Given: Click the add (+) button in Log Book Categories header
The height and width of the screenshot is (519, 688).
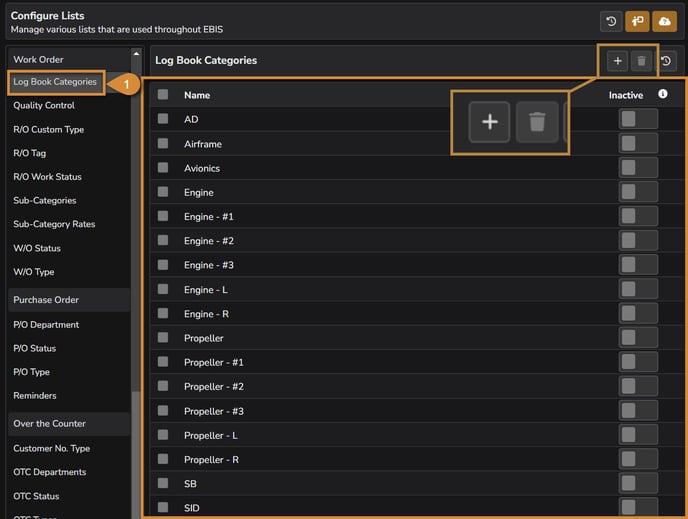Looking at the screenshot, I should 617,61.
